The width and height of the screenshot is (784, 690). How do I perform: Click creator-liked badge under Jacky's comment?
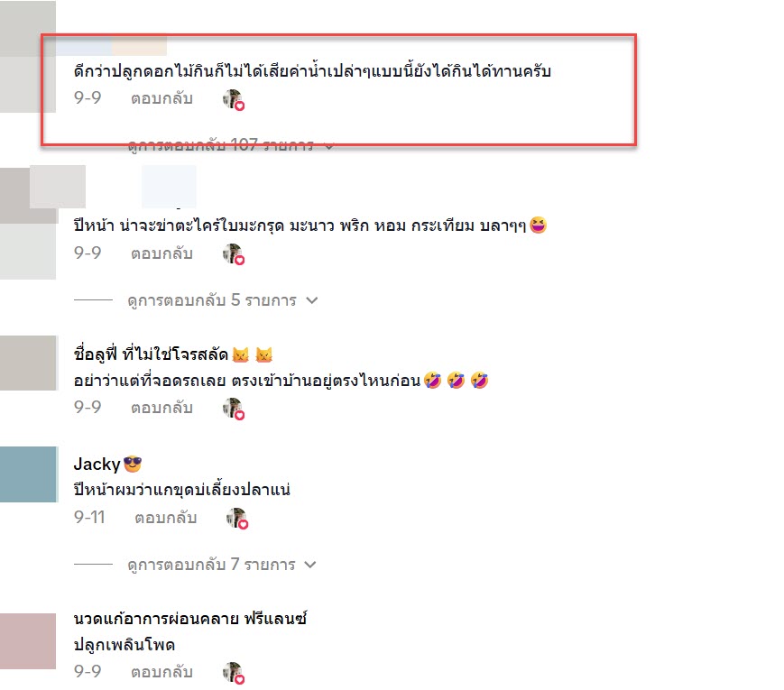click(x=237, y=518)
